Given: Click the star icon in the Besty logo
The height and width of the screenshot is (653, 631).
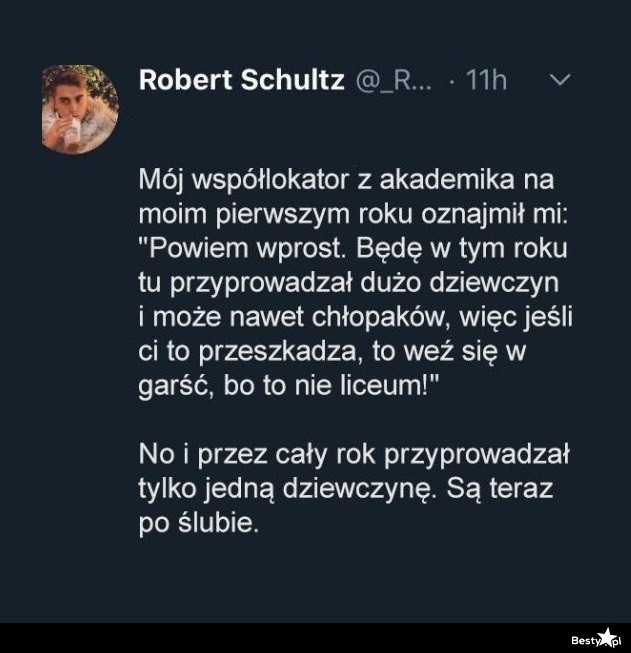Looking at the screenshot, I should (x=607, y=637).
